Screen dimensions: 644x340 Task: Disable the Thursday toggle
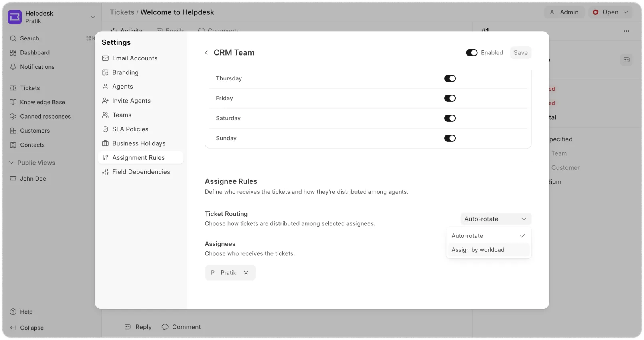click(x=450, y=78)
